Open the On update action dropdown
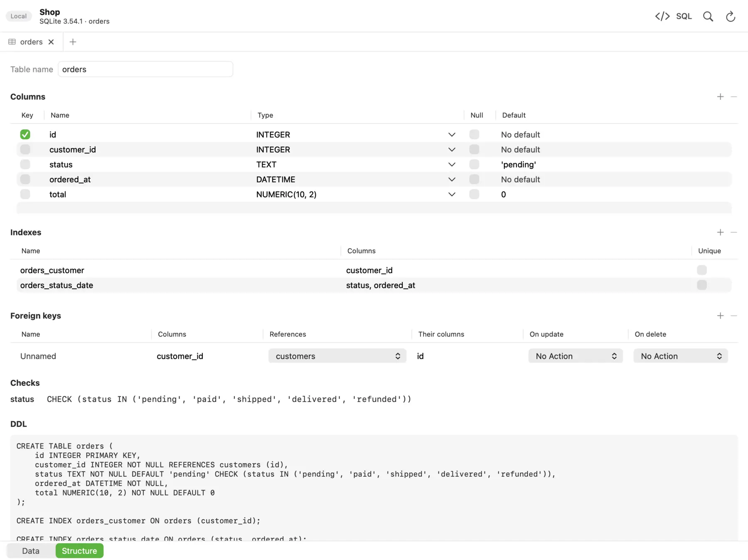748x560 pixels. click(x=576, y=356)
